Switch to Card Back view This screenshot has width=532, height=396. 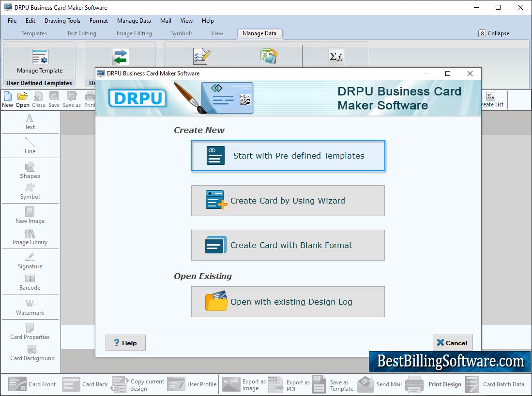pos(85,384)
